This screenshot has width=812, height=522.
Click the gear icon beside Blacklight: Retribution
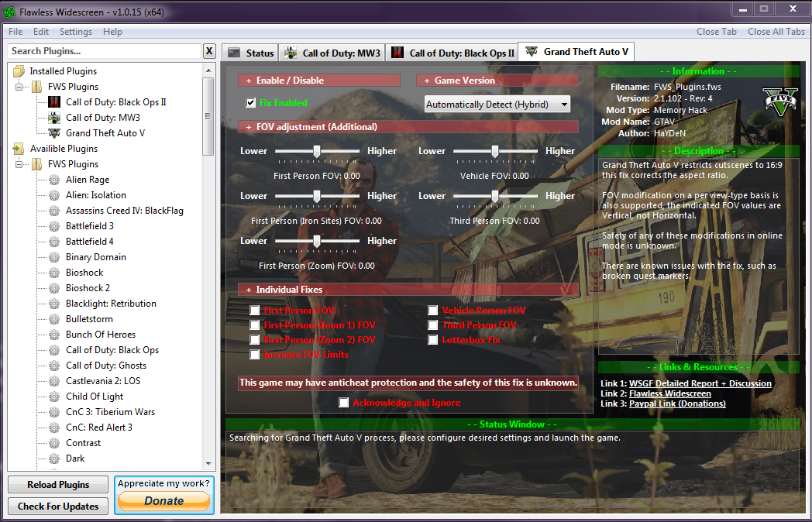point(54,304)
